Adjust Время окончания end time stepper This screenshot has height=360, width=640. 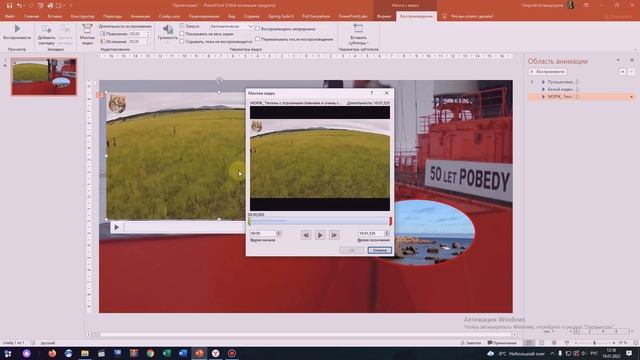point(387,233)
